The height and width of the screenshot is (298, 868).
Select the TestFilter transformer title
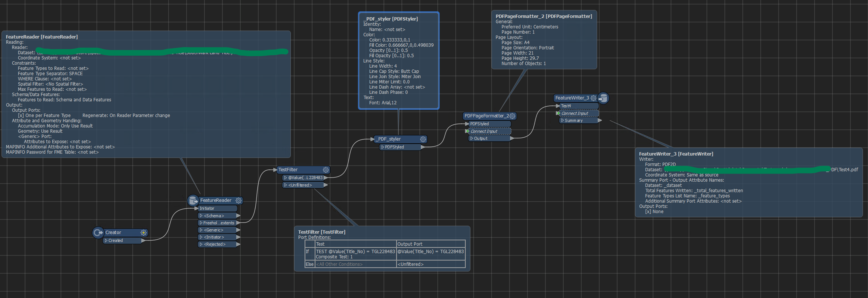288,170
